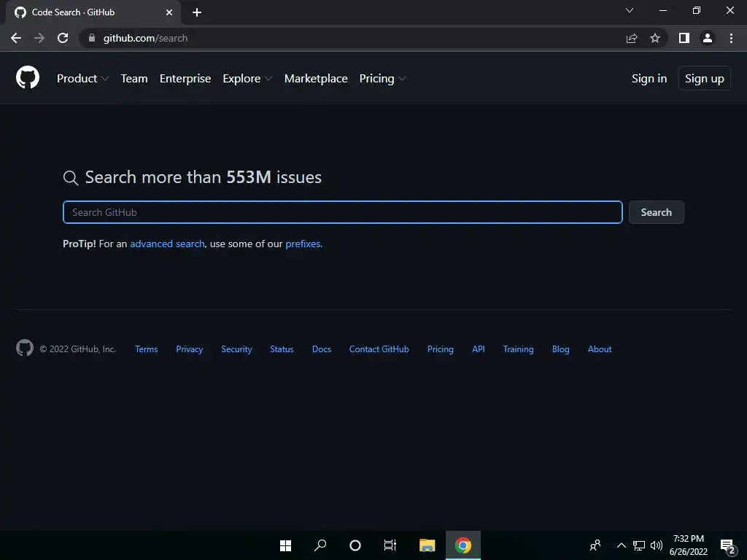Image resolution: width=747 pixels, height=560 pixels.
Task: Open the Security footer link
Action: 236,349
